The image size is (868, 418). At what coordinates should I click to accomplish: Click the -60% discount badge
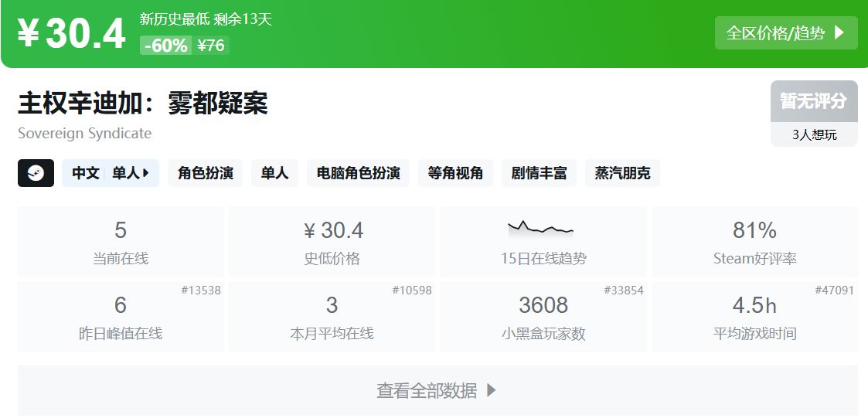tap(165, 46)
